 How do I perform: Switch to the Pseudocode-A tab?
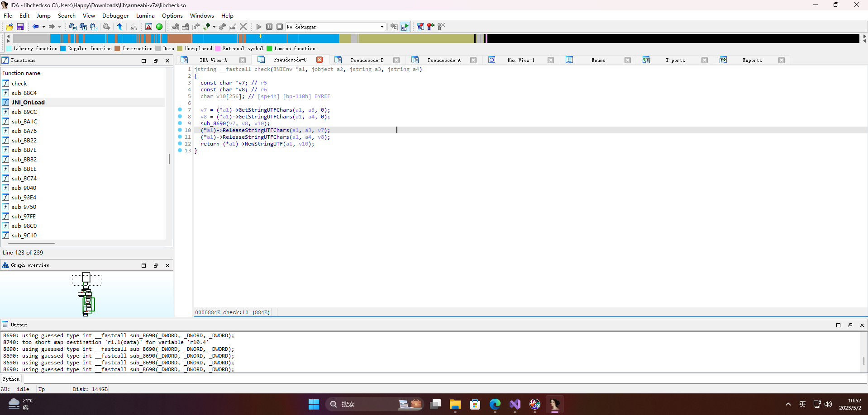444,60
